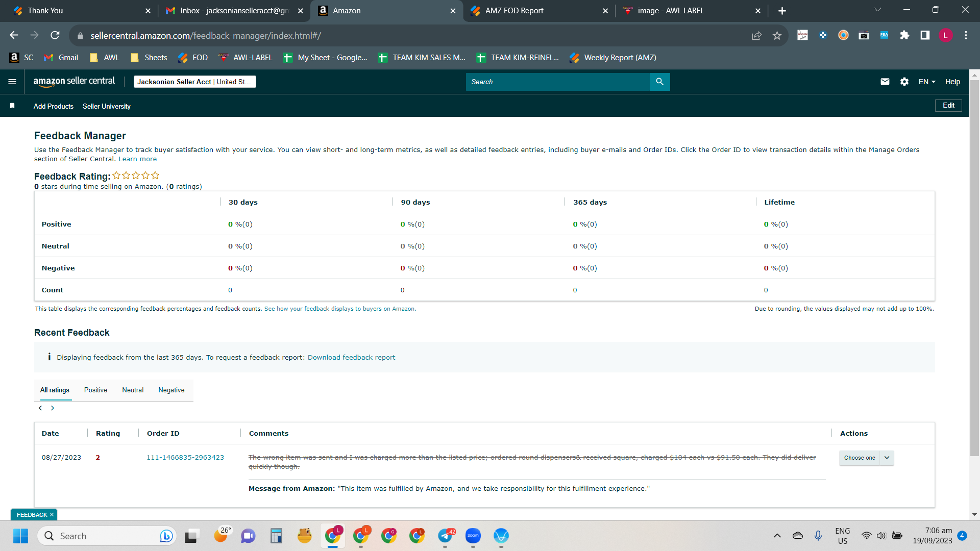The height and width of the screenshot is (551, 980).
Task: Click the FBA extension icon
Action: pyautogui.click(x=884, y=35)
